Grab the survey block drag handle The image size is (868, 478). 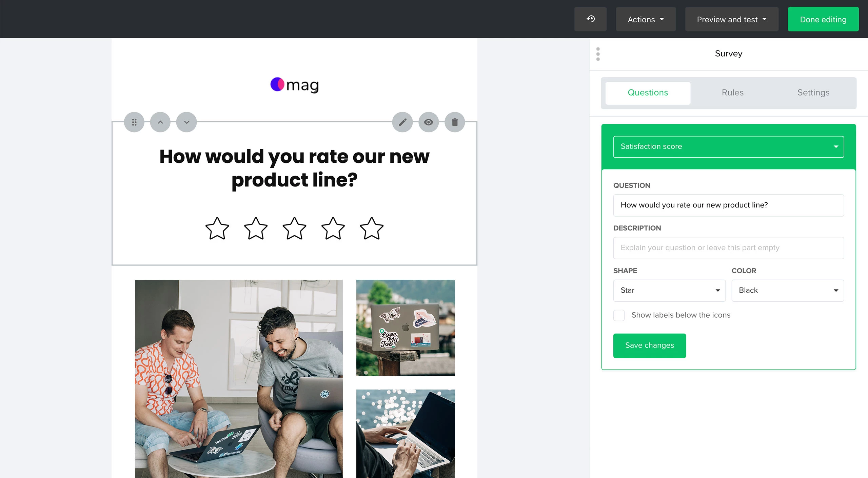[x=134, y=122]
